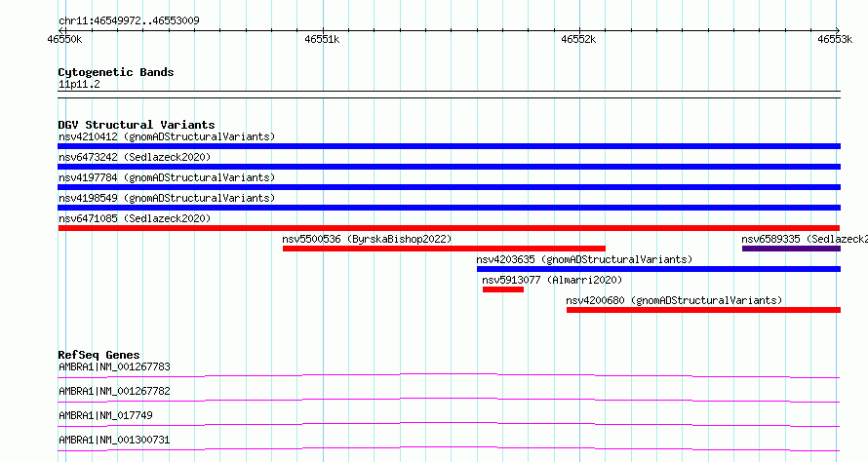Click the 46552k ruler position marker
This screenshot has width=868, height=462.
click(578, 39)
